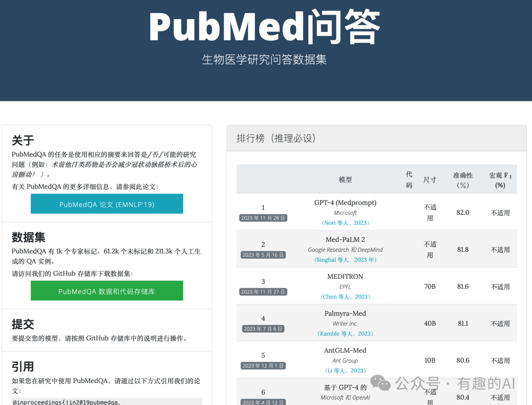Click the @inproceedings{jin2019pubmedqa citation code

[x=66, y=402]
